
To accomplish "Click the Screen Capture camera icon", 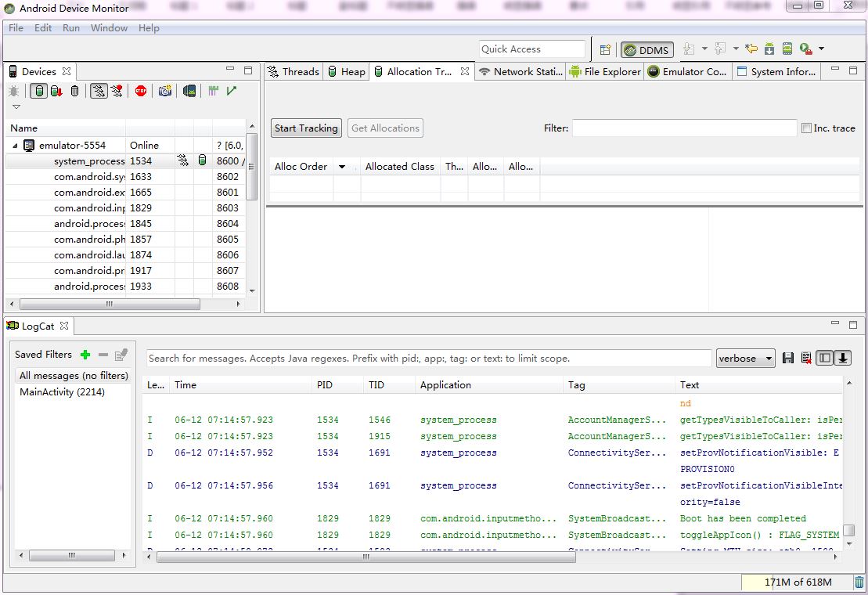I will 165,91.
